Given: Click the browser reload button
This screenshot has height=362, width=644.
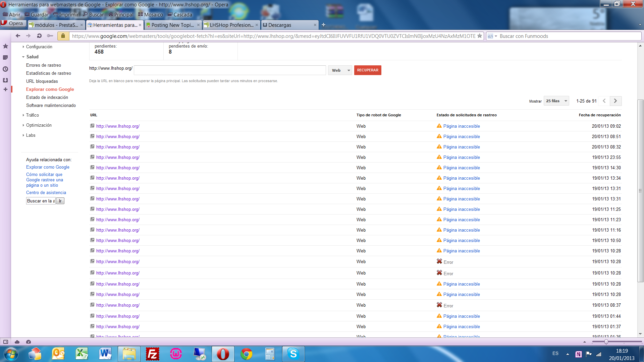Looking at the screenshot, I should tap(39, 36).
